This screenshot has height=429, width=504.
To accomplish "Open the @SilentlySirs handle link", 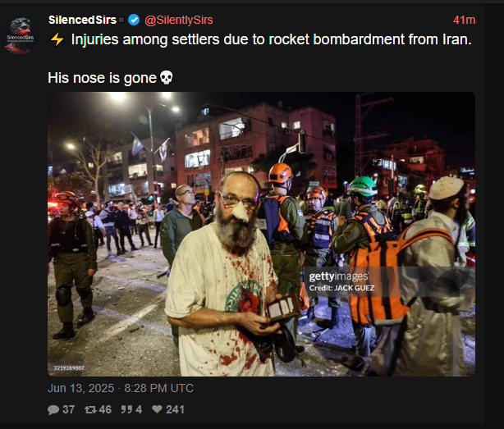I will pyautogui.click(x=179, y=20).
